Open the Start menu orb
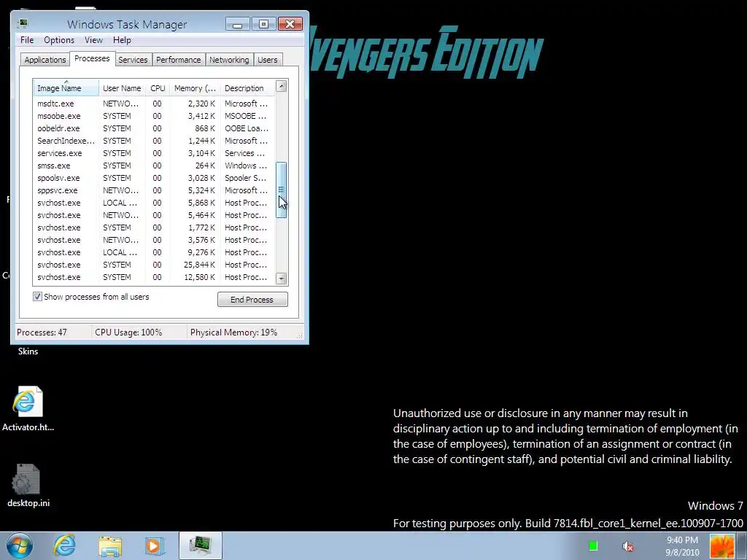Screen dimensions: 747x560 (x=20, y=545)
